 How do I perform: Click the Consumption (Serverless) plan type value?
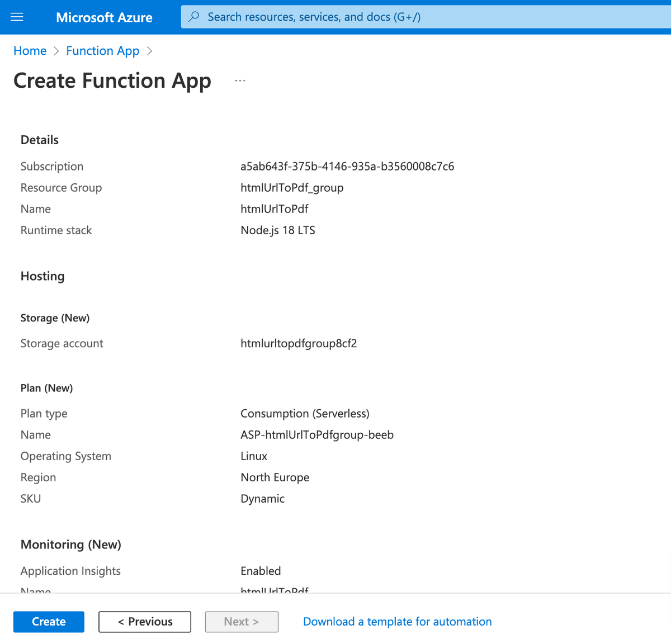[305, 413]
